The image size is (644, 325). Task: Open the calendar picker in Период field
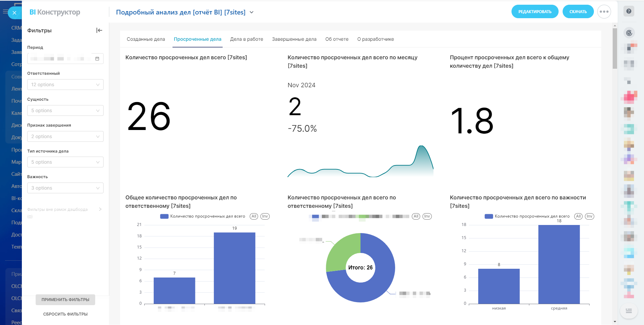pos(97,59)
